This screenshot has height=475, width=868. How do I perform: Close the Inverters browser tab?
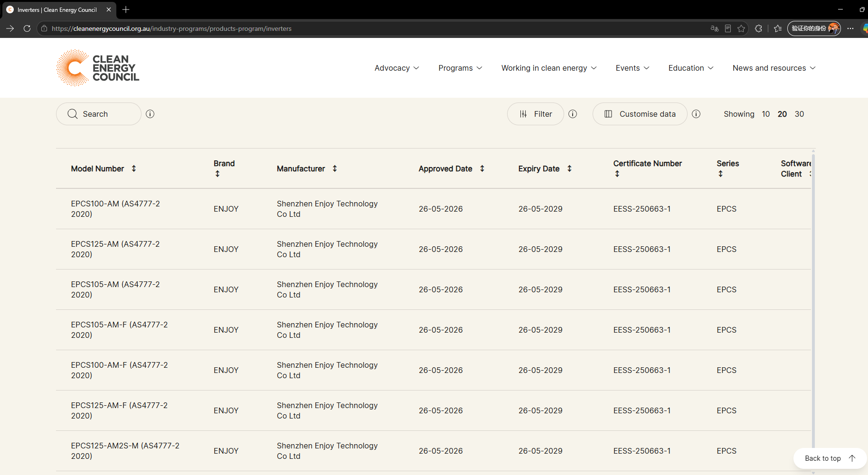(x=109, y=9)
